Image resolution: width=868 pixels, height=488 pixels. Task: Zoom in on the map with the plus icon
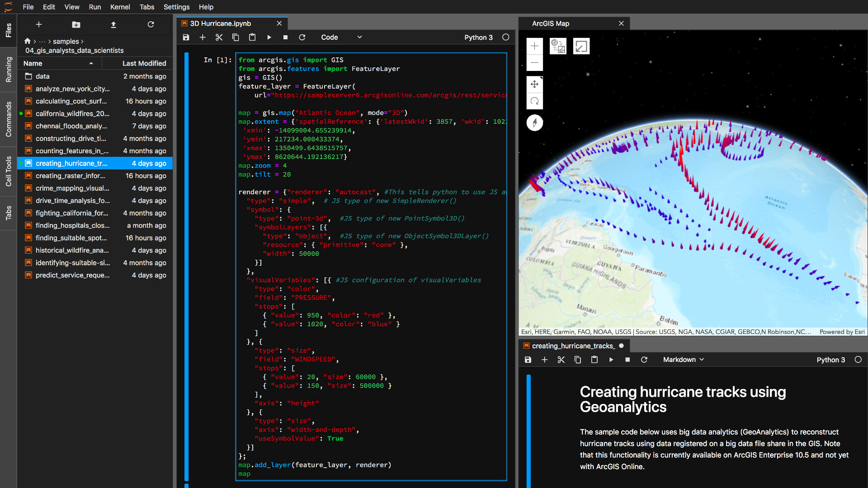tap(535, 46)
